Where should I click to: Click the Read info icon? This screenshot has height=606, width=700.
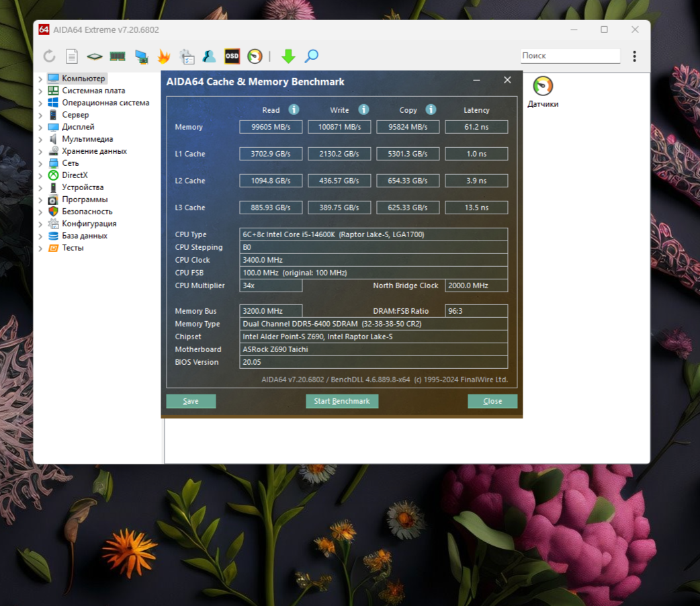pyautogui.click(x=294, y=110)
